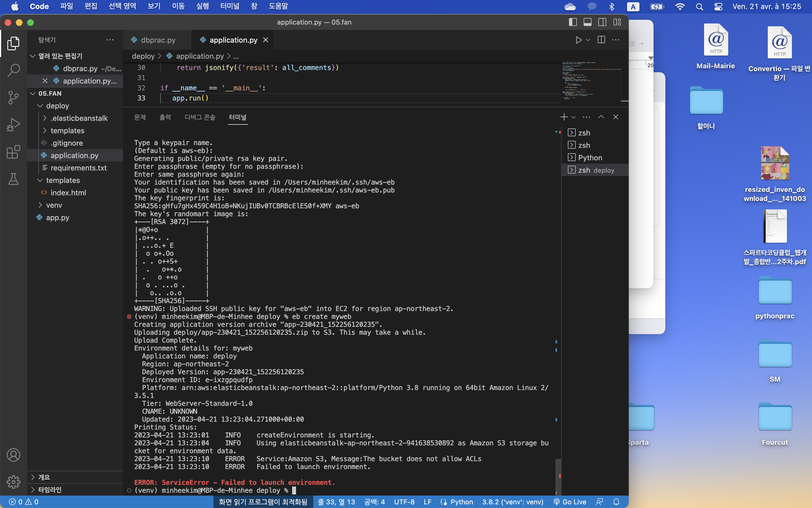
Task: Switch to the dbprac.py editor tab
Action: point(157,40)
